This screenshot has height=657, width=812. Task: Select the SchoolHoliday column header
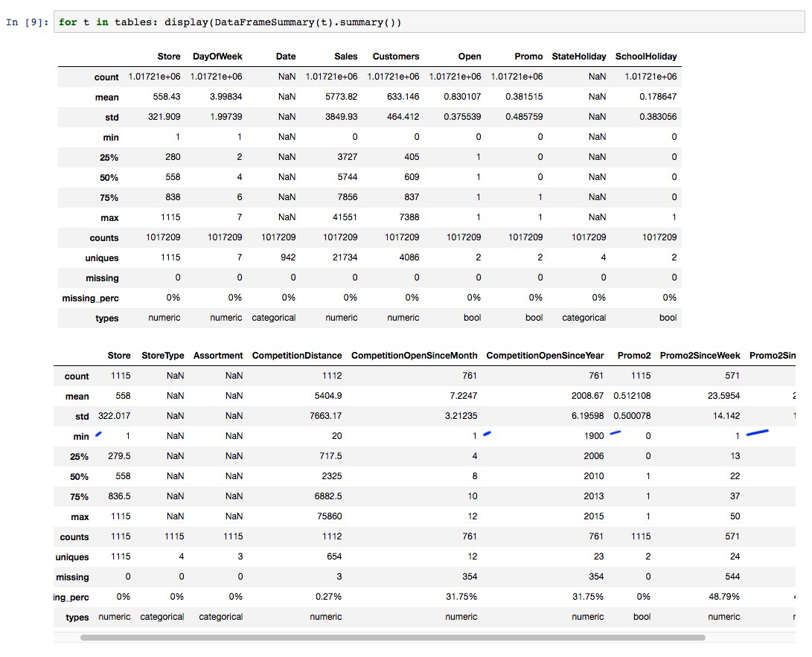coord(645,57)
